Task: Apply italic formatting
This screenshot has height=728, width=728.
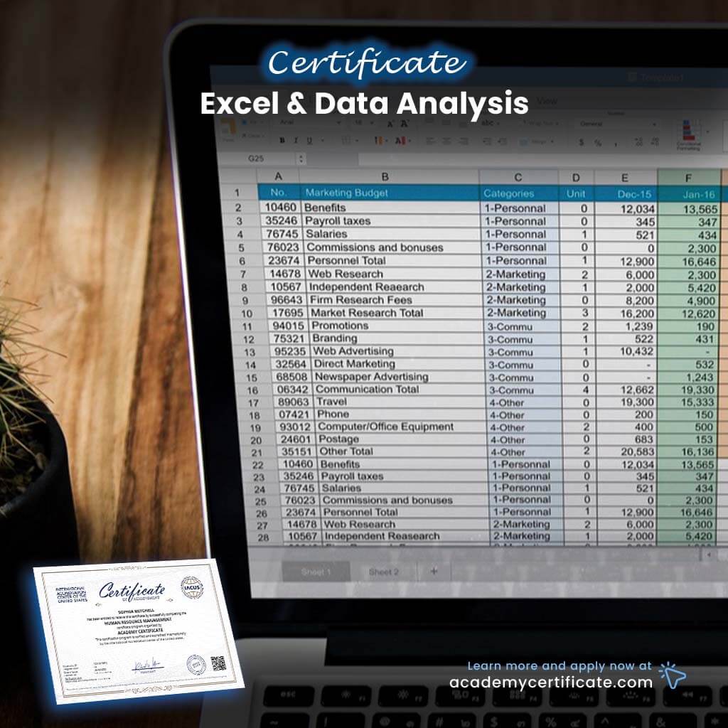Action: coord(294,140)
